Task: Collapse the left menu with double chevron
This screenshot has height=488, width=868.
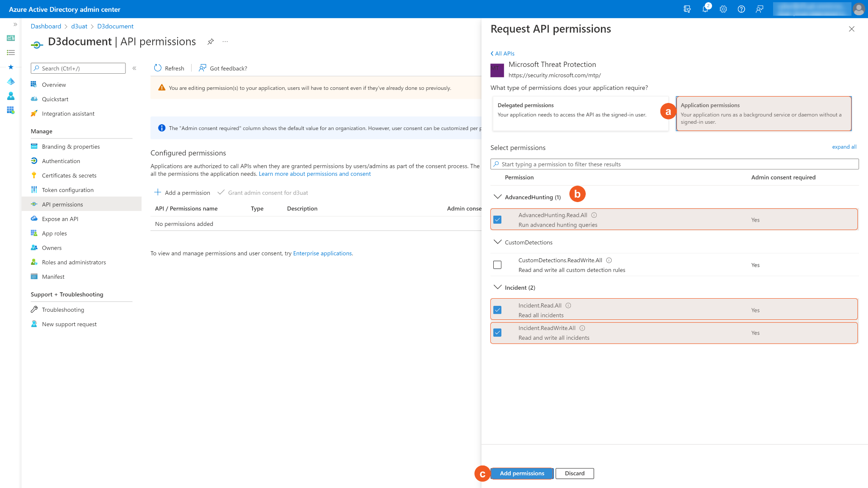Action: 134,68
